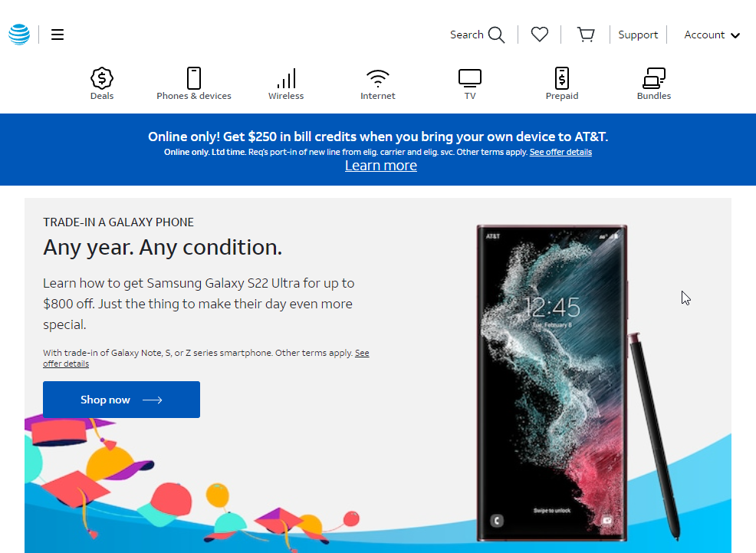756x553 pixels.
Task: Open Galaxy trade-in See offer details link
Action: (x=206, y=358)
